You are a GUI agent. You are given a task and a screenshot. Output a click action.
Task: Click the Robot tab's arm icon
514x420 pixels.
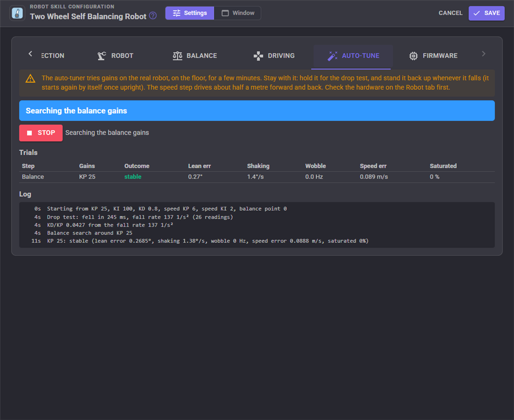(101, 56)
